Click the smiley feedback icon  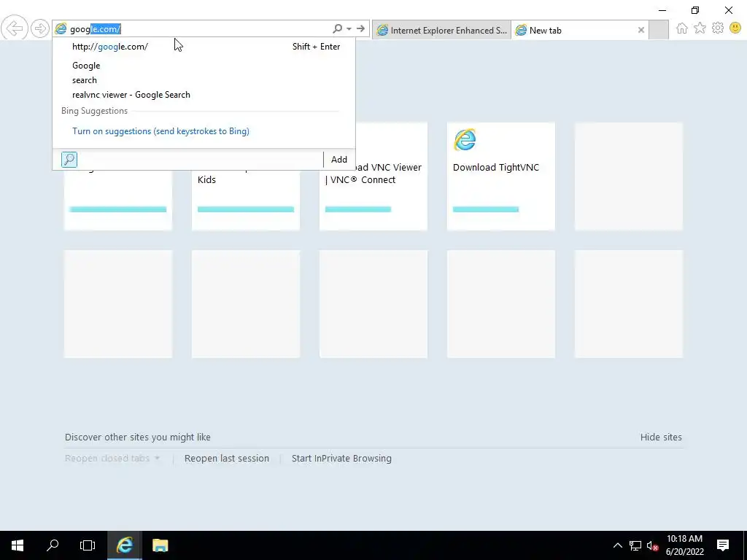(x=735, y=28)
